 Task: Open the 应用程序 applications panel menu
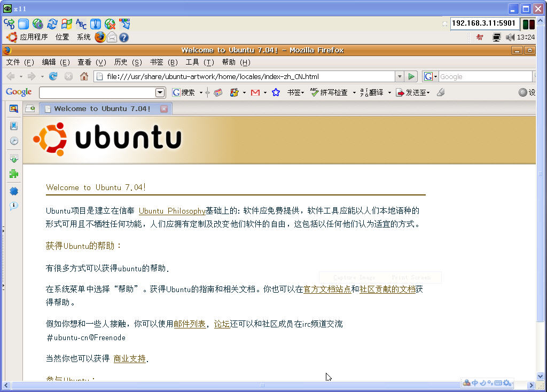pyautogui.click(x=34, y=37)
